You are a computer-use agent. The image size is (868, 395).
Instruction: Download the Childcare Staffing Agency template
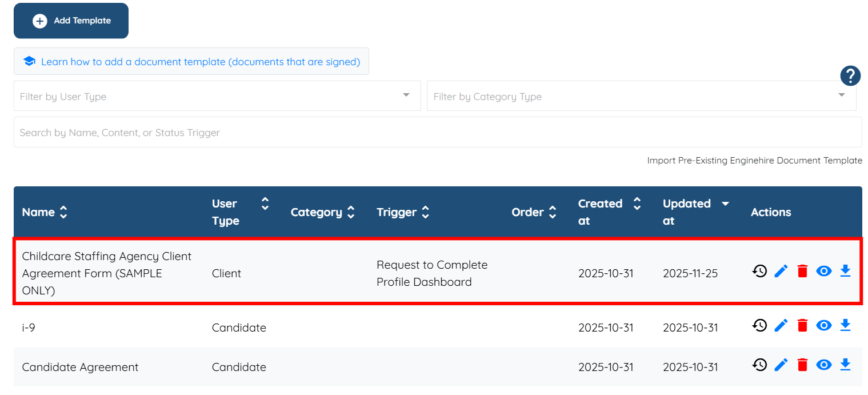(845, 271)
